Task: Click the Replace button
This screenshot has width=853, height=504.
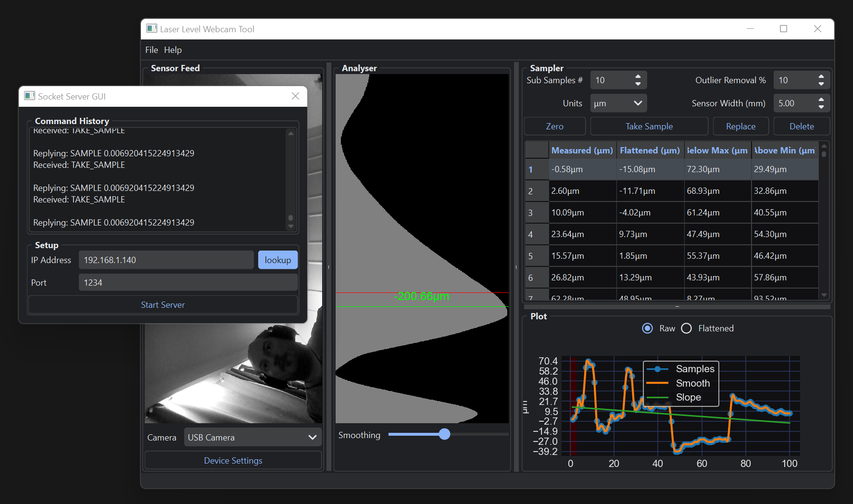Action: pos(740,126)
